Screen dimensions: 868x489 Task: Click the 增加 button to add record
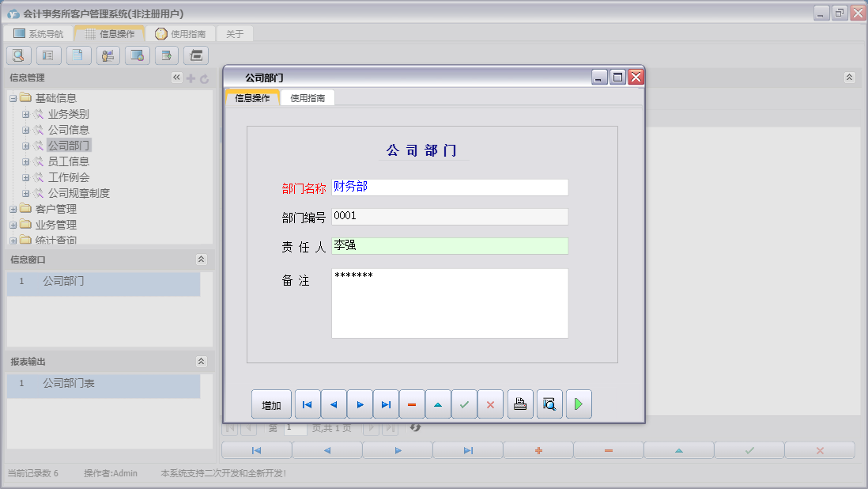tap(271, 404)
